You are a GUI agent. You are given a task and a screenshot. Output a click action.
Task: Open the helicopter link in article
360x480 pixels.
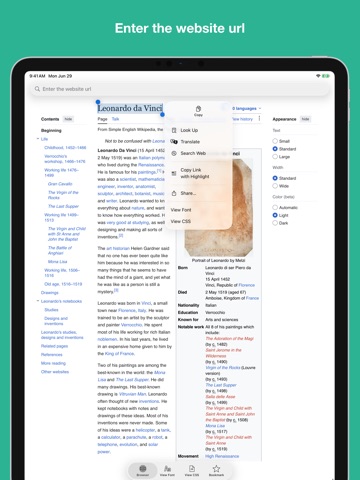point(145,430)
